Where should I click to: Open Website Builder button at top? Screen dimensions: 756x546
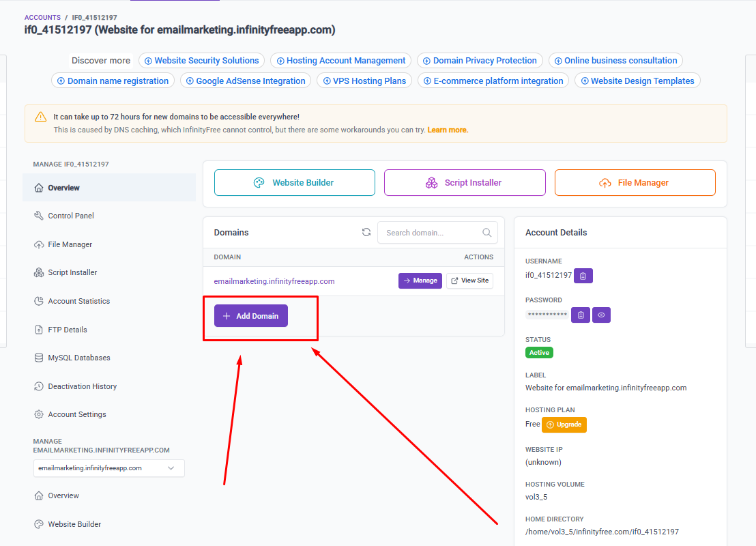coord(295,183)
